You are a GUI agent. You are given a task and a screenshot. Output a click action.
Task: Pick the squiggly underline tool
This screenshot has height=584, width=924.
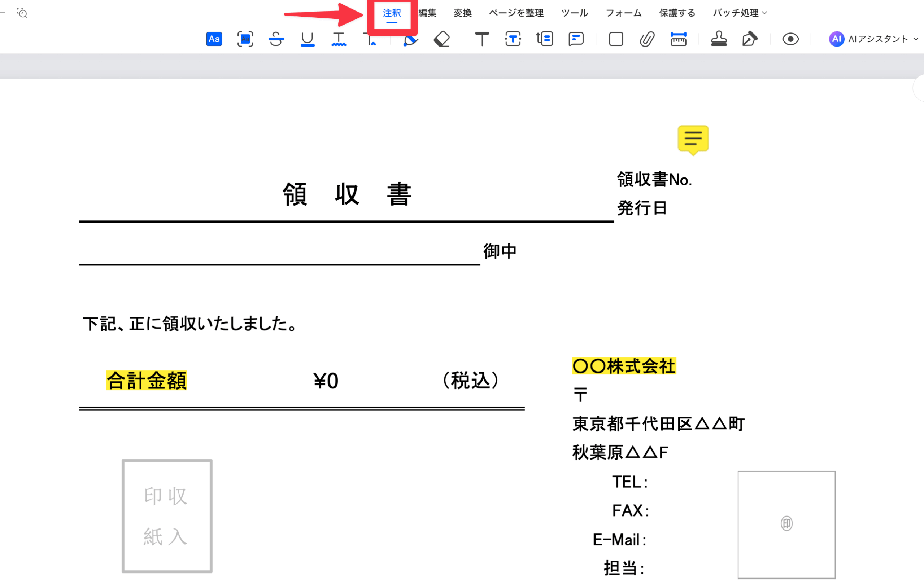tap(339, 39)
